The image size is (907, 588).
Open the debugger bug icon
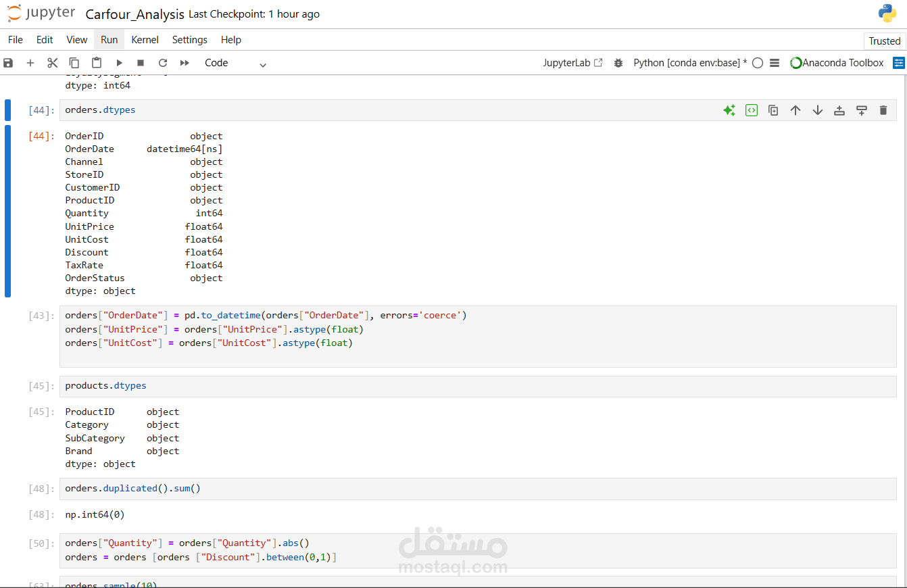[618, 62]
